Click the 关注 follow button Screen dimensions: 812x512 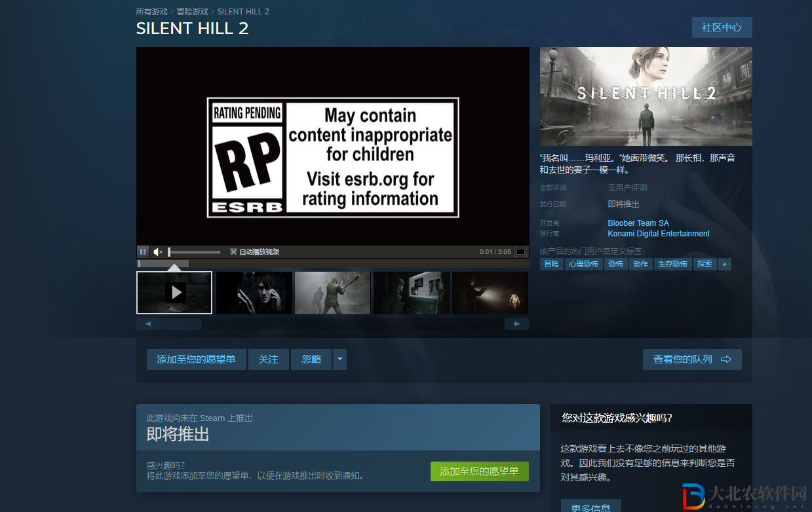point(269,359)
